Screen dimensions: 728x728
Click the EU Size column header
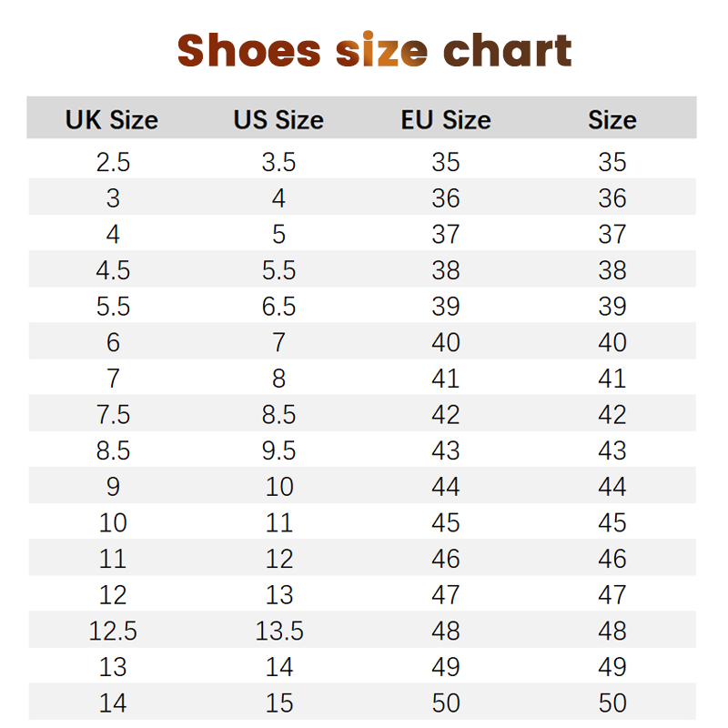coord(446,120)
